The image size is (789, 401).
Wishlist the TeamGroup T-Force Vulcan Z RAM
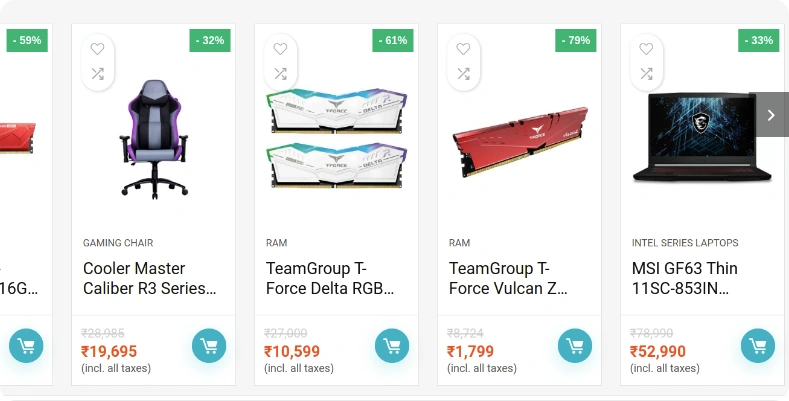(x=463, y=48)
